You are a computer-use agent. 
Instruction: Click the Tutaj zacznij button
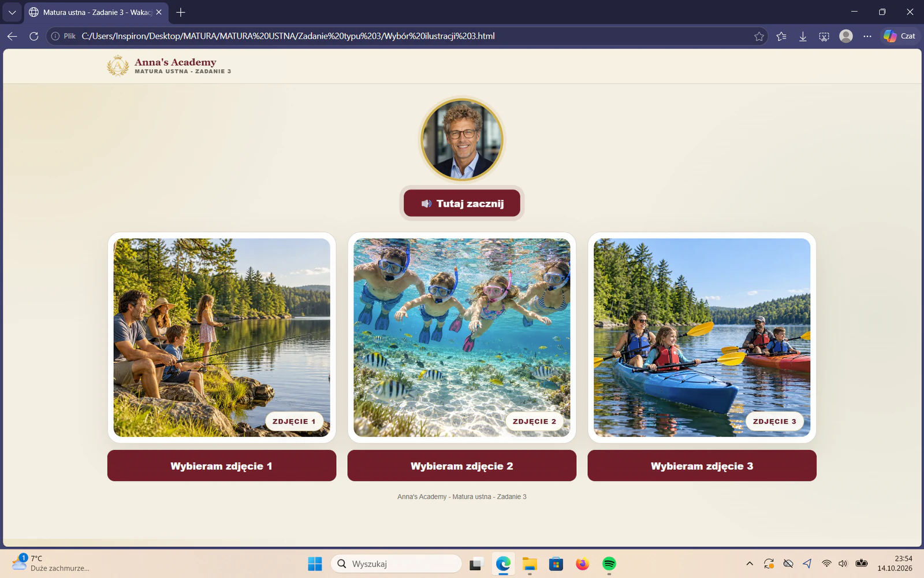(462, 203)
